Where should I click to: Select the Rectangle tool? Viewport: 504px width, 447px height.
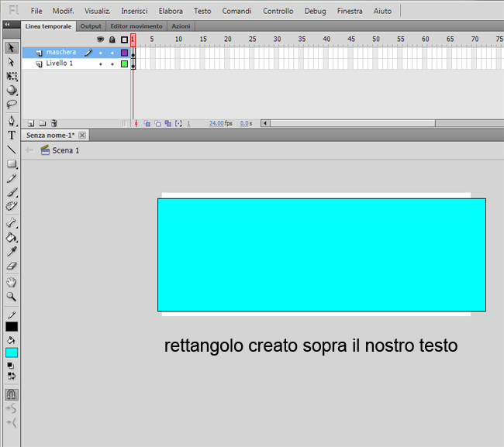point(12,163)
